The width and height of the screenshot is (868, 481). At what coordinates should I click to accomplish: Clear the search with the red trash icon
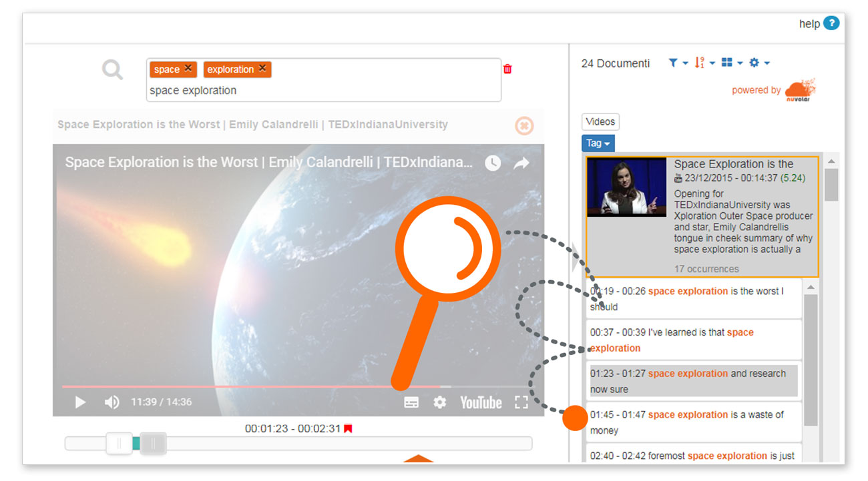click(x=507, y=69)
